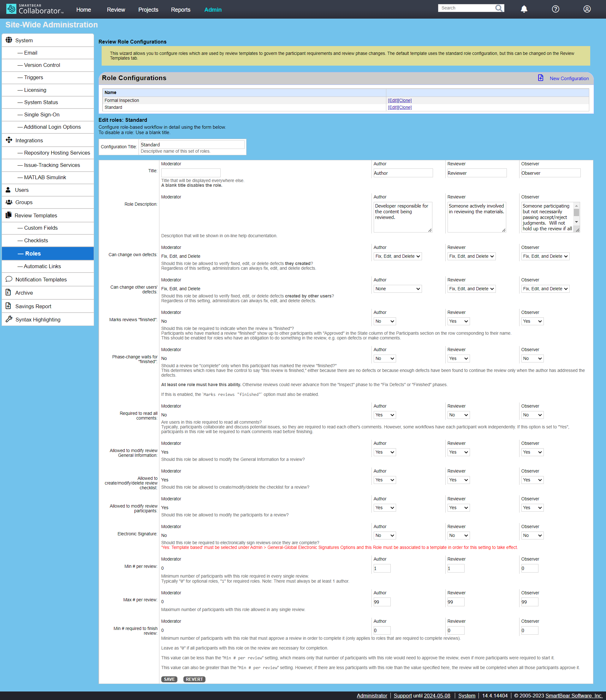
Task: Change Author 'Required to read all comments' dropdown
Action: [384, 415]
